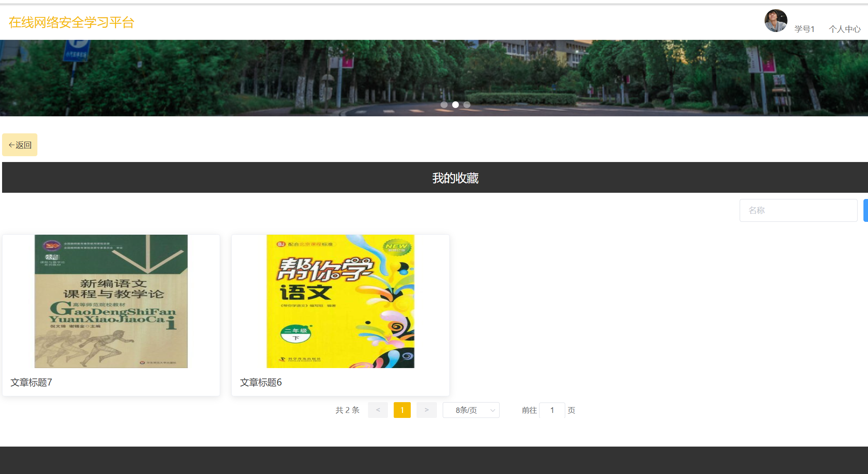Focus the 名称 search input field

pyautogui.click(x=798, y=210)
